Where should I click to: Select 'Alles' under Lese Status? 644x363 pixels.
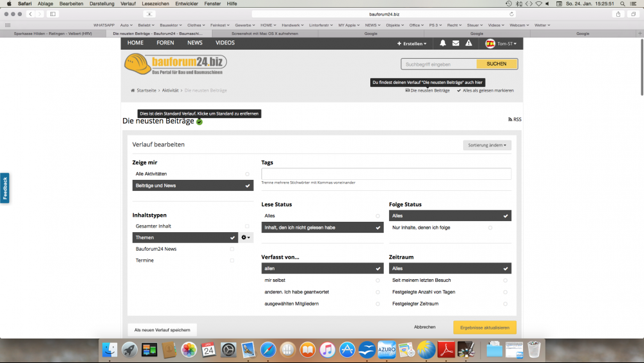click(x=323, y=216)
